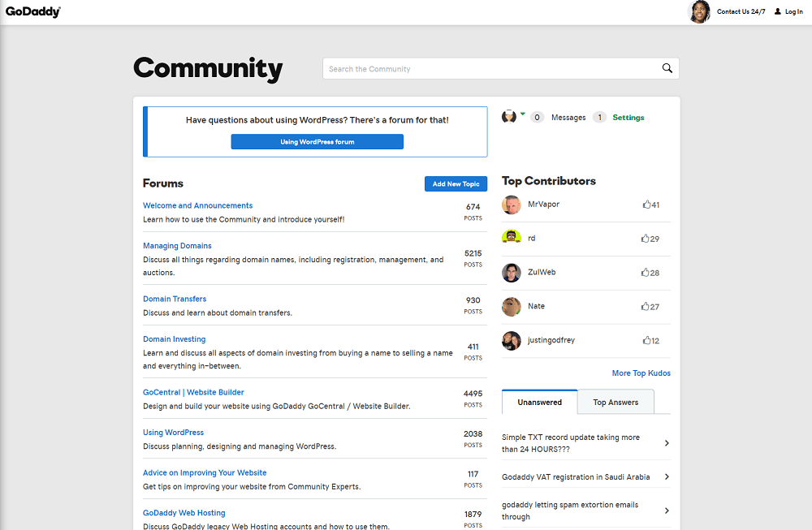Open Settings link
Screen dimensions: 812x530
tap(628, 118)
